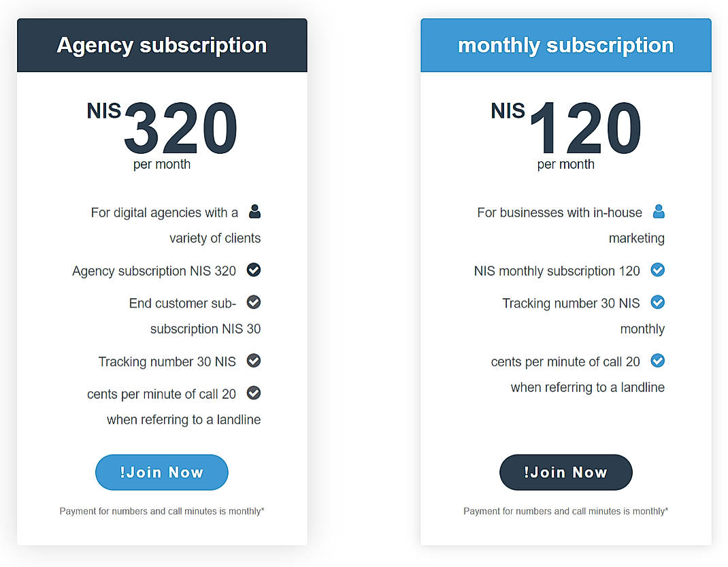Viewport: 728px width, 567px height.
Task: Click the dark !Join Now pill control
Action: [x=565, y=472]
